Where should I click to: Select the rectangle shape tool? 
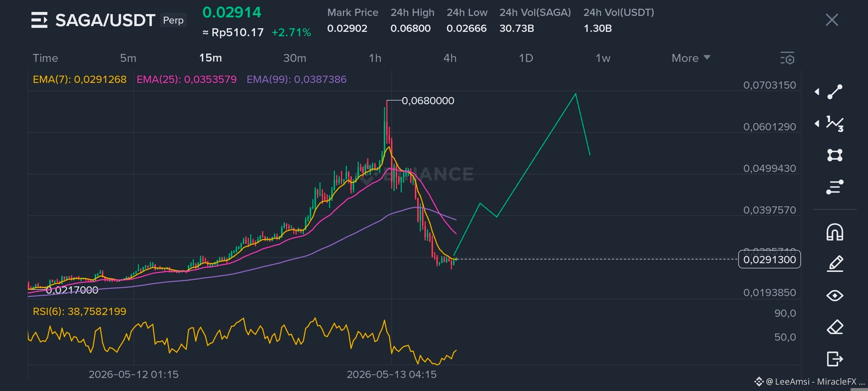coord(835,155)
